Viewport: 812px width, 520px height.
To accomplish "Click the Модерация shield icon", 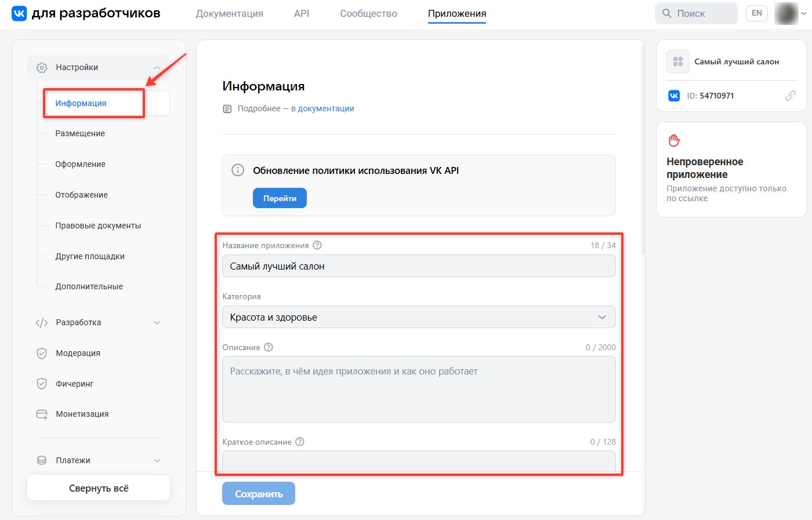I will [x=42, y=354].
